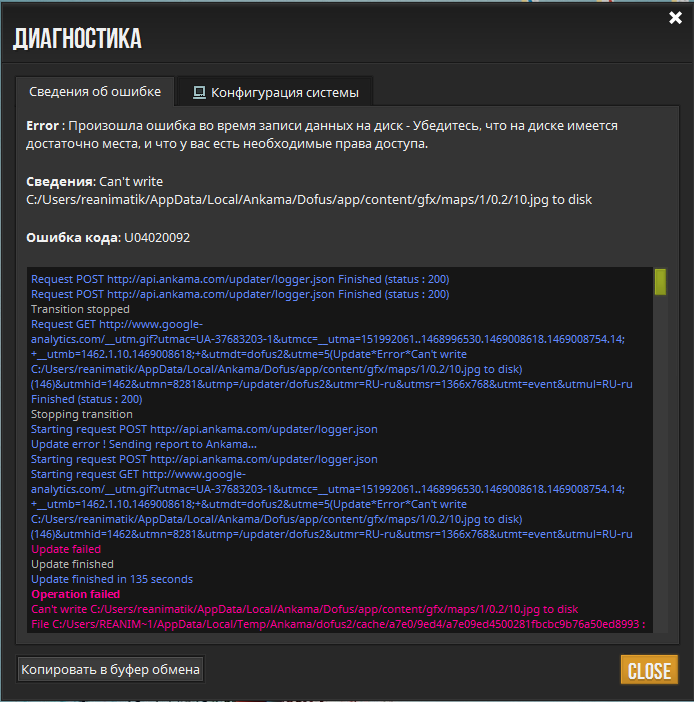Click the pink 'Operation failed' log line

[75, 594]
